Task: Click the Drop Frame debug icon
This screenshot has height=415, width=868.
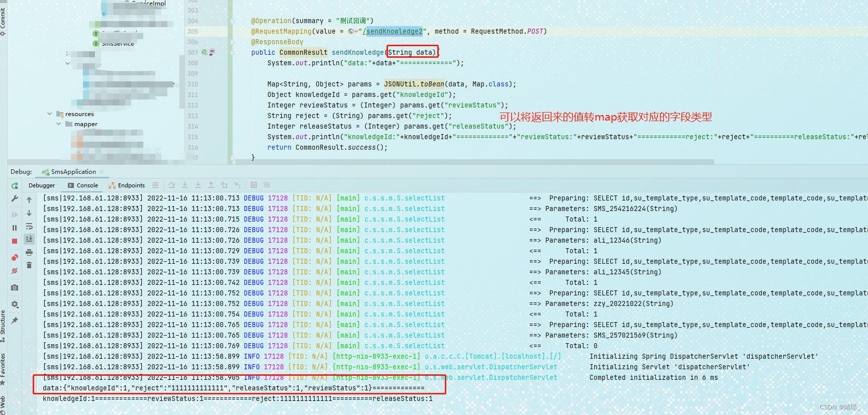Action: 224,185
